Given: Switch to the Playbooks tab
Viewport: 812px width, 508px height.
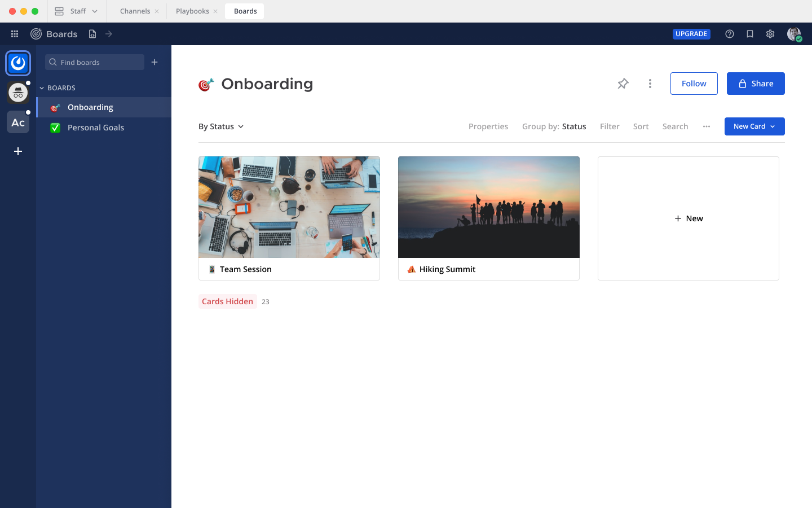Looking at the screenshot, I should click(x=192, y=11).
